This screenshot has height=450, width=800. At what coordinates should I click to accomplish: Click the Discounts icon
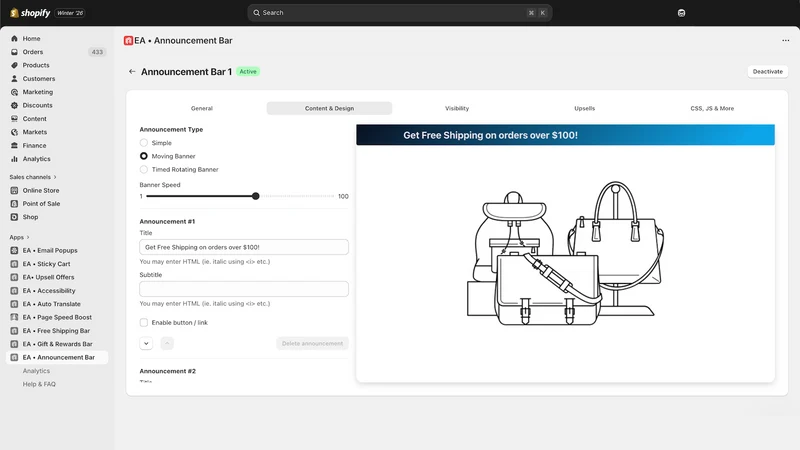[x=14, y=105]
